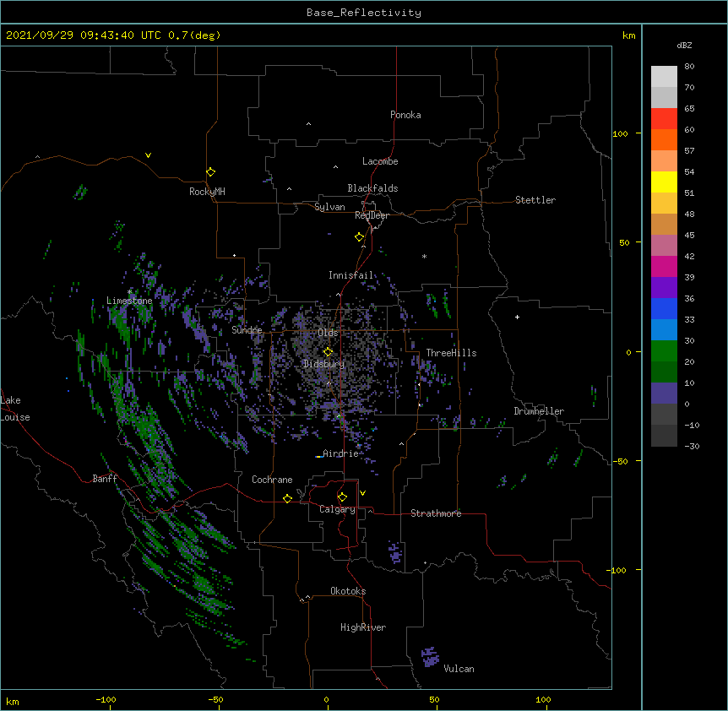
Task: Click the Innisfail city label
Action: coord(351,275)
